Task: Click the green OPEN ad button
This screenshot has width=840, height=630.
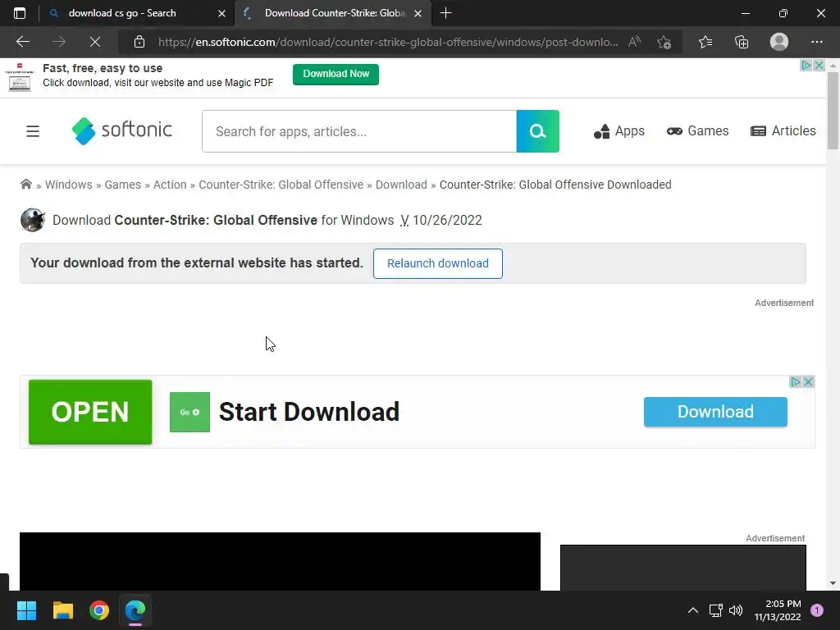Action: click(x=90, y=412)
